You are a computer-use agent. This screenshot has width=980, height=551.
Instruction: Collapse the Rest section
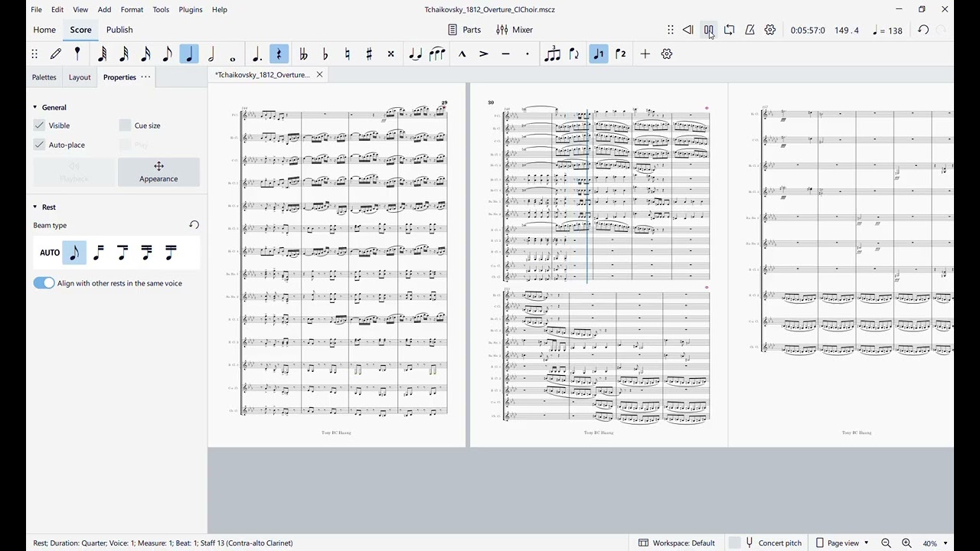pos(35,207)
